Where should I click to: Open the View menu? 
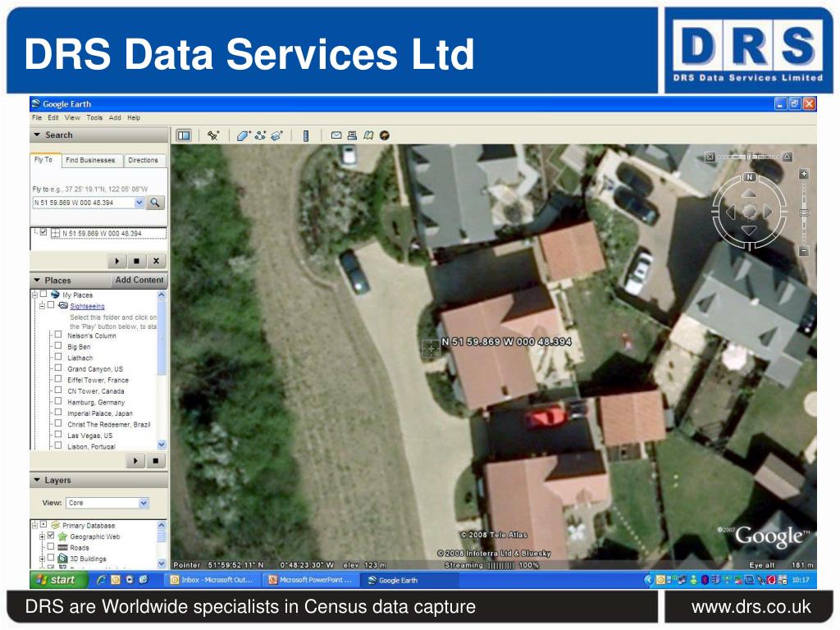(x=72, y=118)
